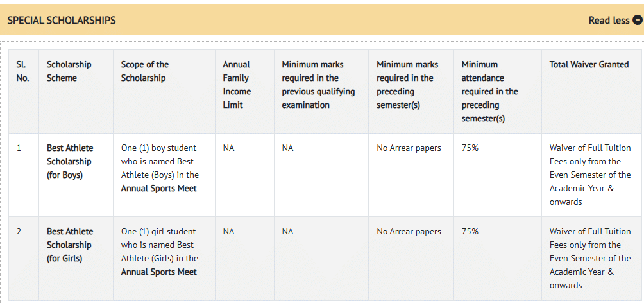
Task: Click the preceding semester marks header
Action: click(x=407, y=85)
